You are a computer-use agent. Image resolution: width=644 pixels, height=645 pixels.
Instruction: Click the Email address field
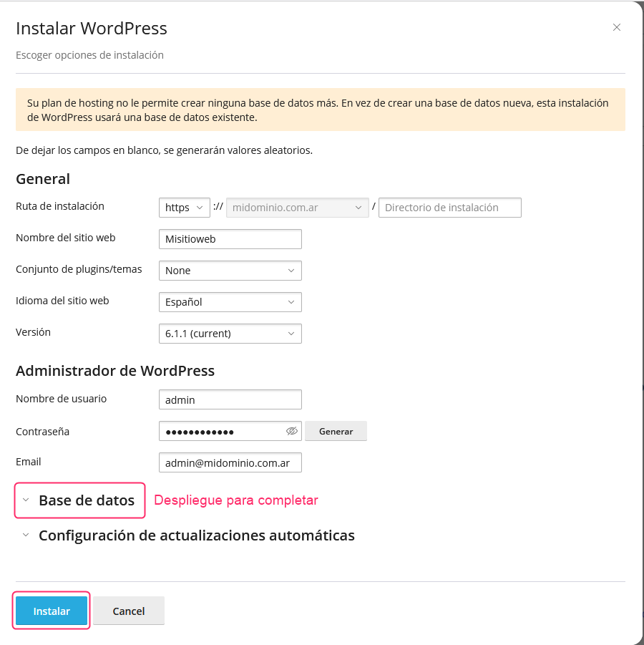(x=230, y=462)
